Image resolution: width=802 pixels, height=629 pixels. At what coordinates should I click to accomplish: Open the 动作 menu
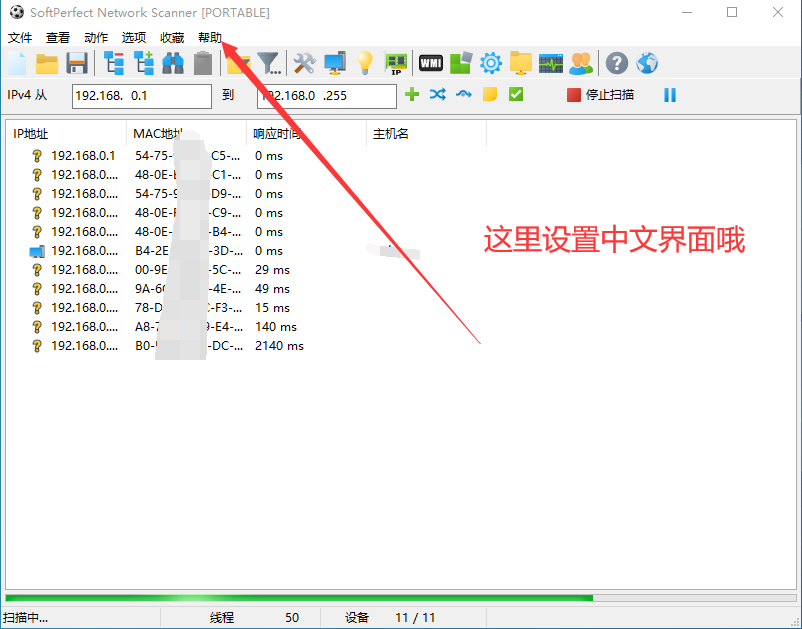tap(96, 38)
